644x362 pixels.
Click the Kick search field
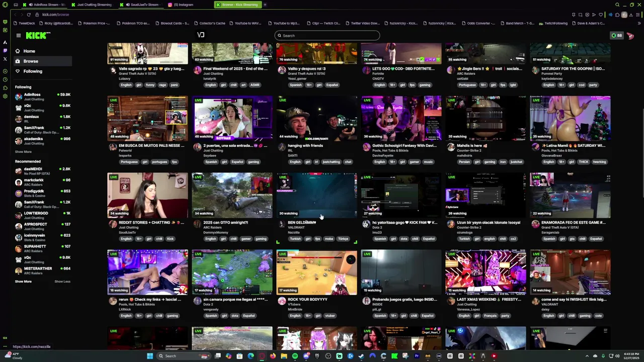pos(327,35)
